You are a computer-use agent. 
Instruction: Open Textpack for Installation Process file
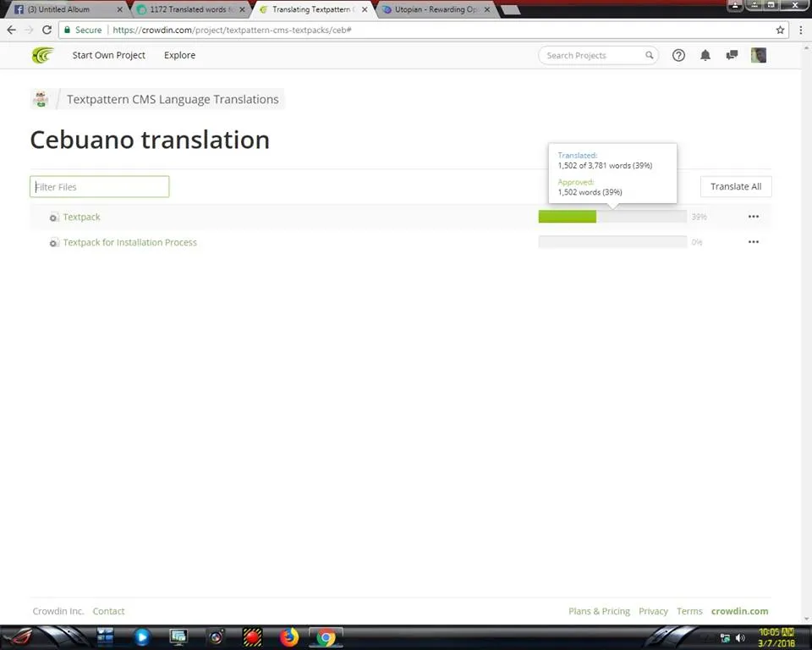pos(130,243)
